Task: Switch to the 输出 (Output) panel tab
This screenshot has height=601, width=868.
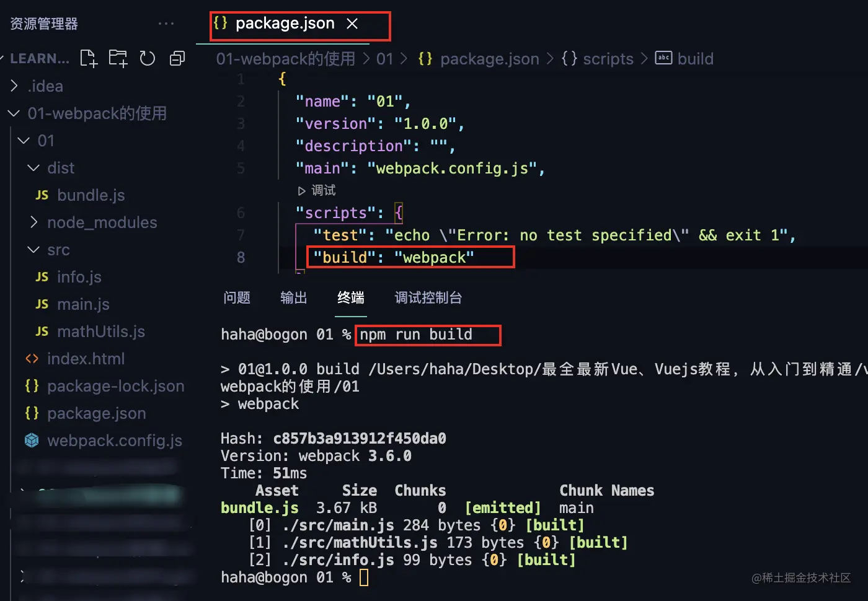Action: click(294, 298)
